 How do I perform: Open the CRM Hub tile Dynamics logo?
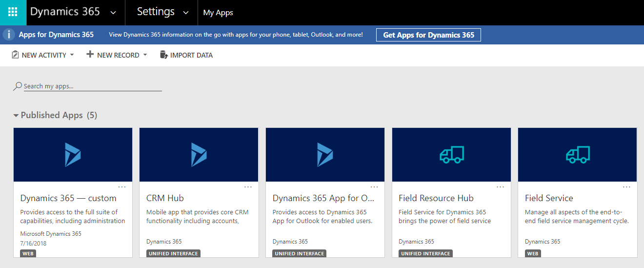point(199,155)
